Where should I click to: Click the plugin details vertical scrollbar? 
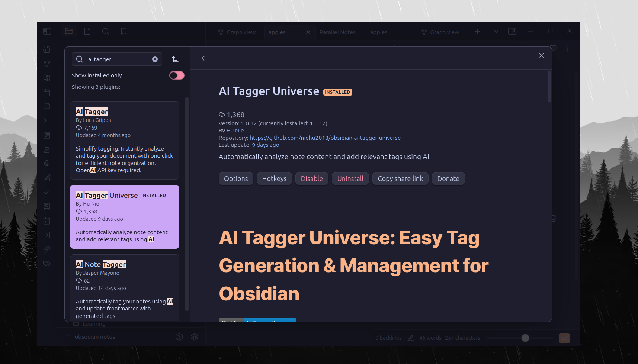point(549,87)
